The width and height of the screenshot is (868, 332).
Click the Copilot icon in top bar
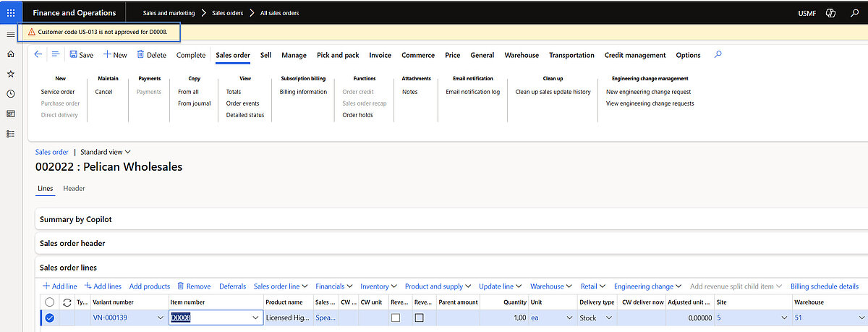click(x=831, y=13)
